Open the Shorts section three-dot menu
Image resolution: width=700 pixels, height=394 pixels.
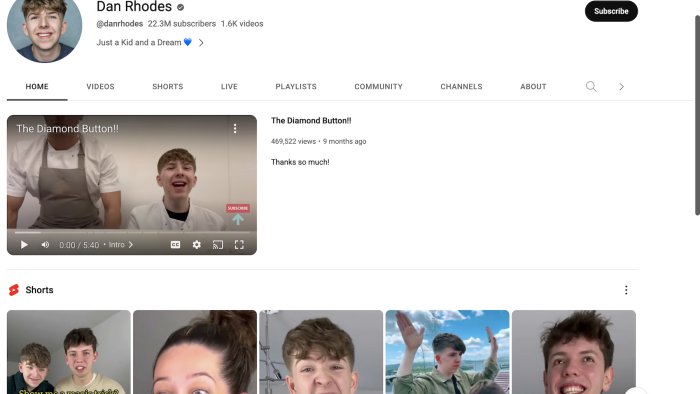click(626, 290)
